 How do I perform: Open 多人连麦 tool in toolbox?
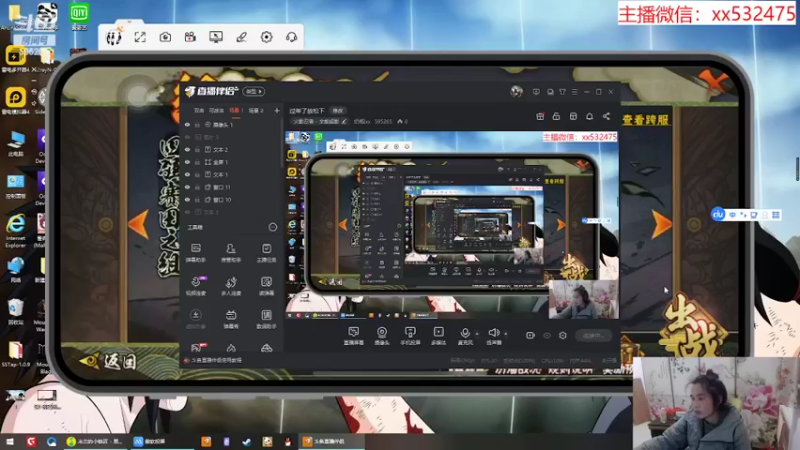tap(231, 286)
